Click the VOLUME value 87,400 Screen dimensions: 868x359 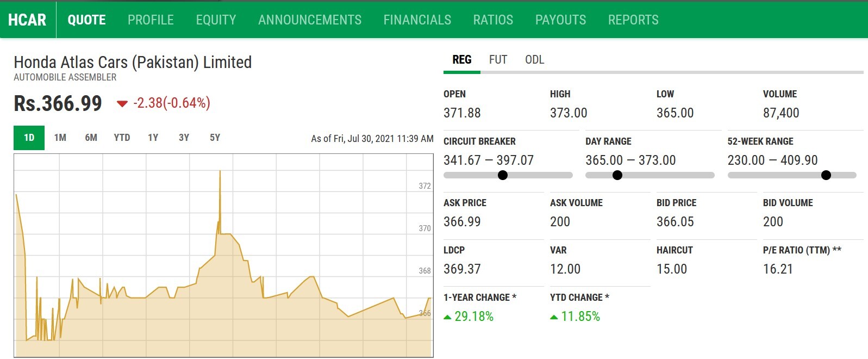coord(781,113)
